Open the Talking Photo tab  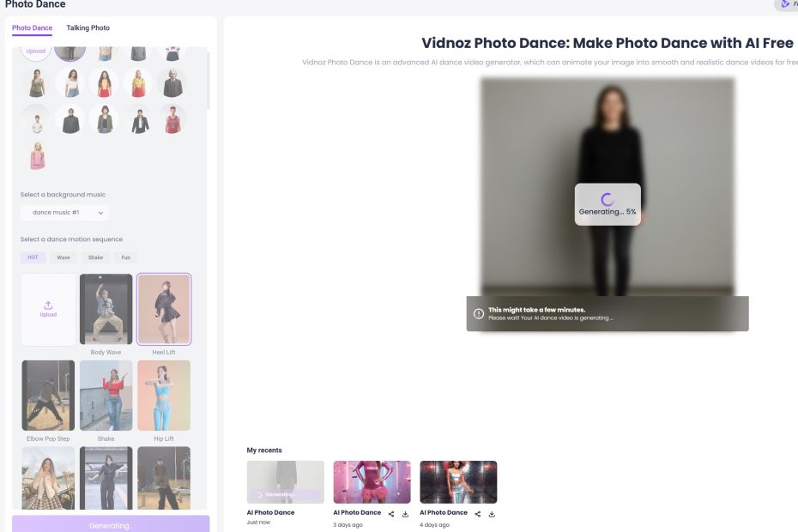[x=88, y=28]
